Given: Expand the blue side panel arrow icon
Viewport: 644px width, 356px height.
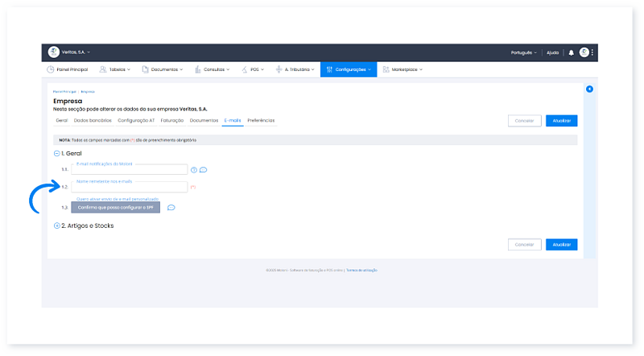Looking at the screenshot, I should click(589, 89).
